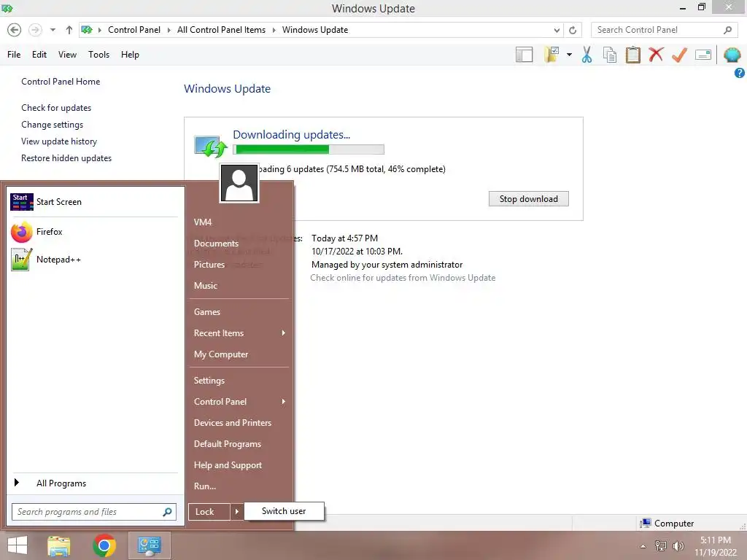Click the user account picture
This screenshot has width=747, height=560.
[x=239, y=183]
